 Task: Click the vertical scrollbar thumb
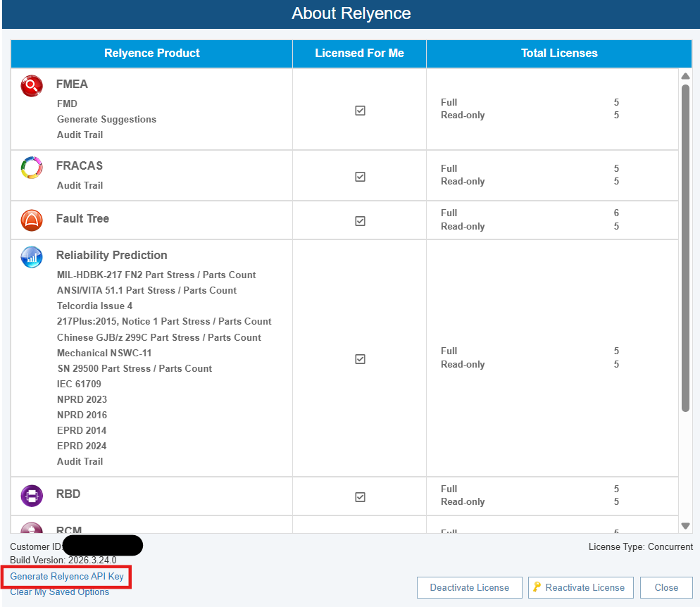(685, 246)
